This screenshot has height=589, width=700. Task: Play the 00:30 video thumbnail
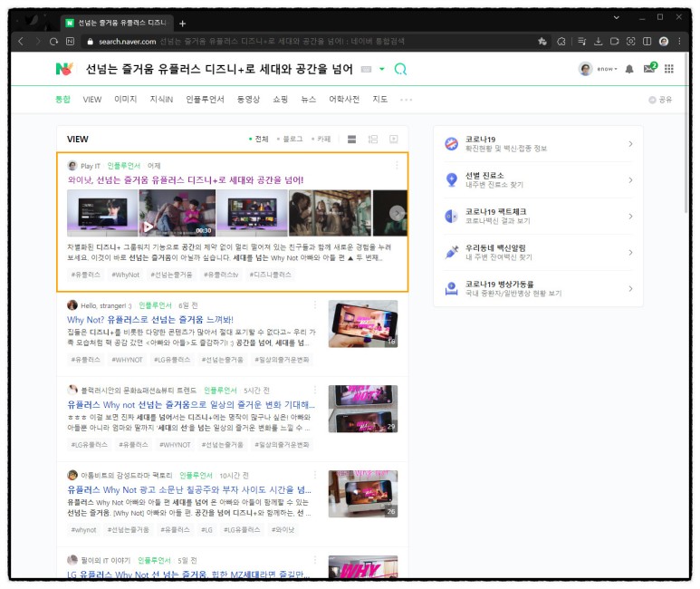click(x=177, y=213)
